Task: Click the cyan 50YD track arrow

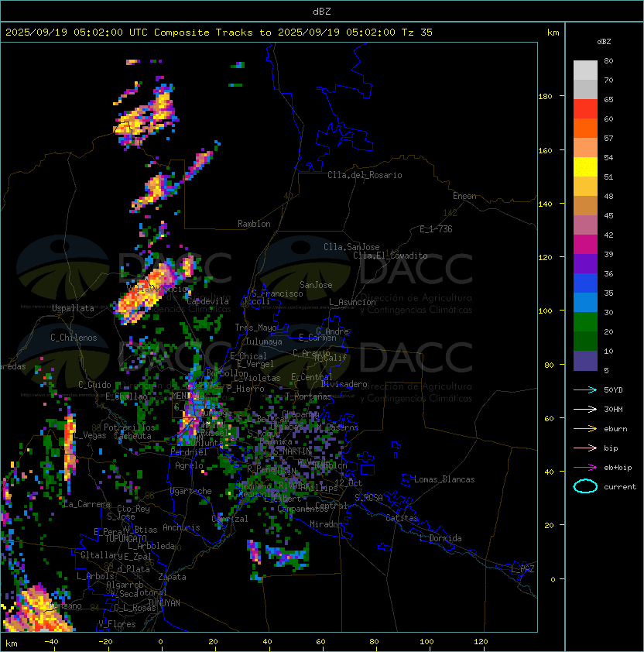Action: pos(585,389)
